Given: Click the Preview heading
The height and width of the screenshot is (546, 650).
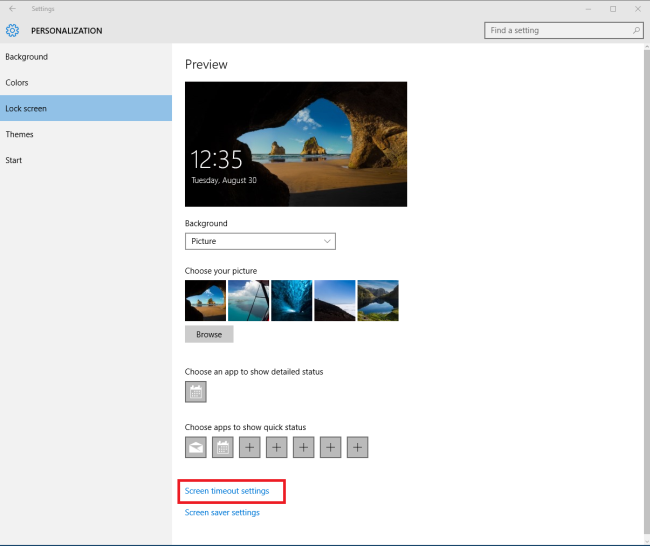Looking at the screenshot, I should pos(206,64).
